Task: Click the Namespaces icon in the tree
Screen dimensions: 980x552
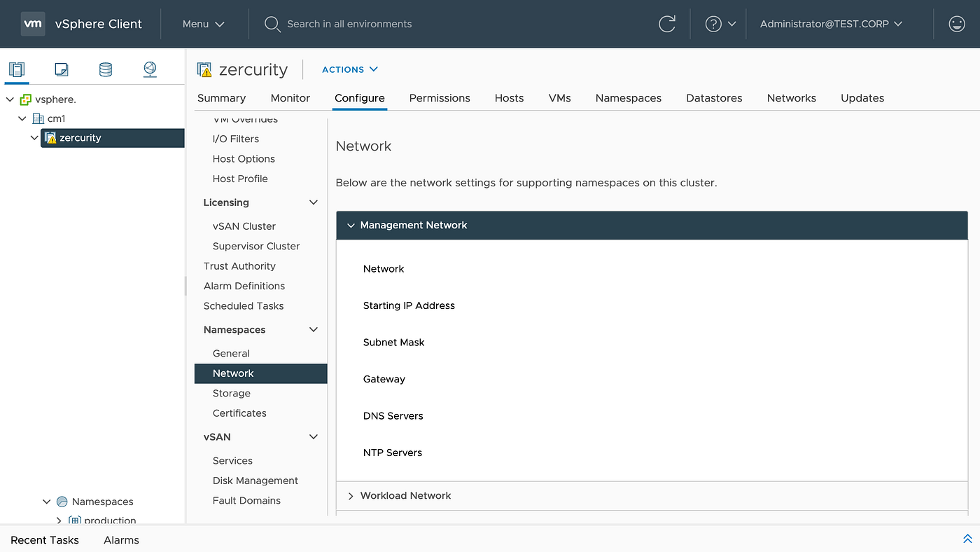Action: coord(62,502)
